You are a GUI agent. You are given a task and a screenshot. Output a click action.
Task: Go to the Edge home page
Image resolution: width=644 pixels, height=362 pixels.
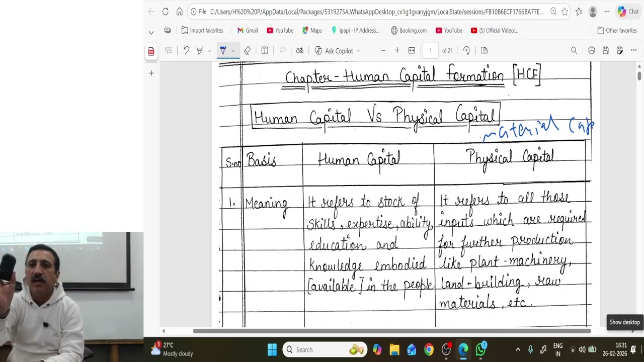(x=180, y=12)
